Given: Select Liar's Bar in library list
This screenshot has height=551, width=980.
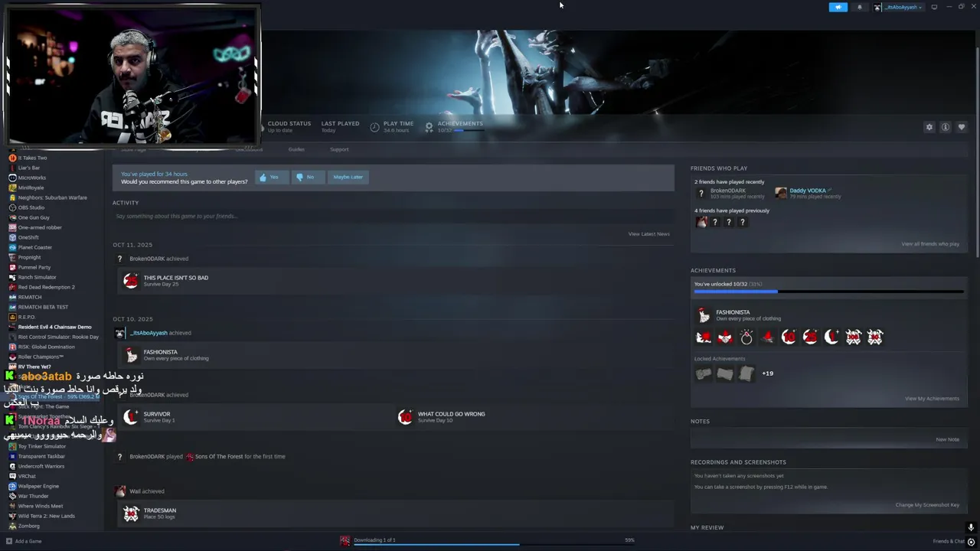Looking at the screenshot, I should [x=29, y=168].
